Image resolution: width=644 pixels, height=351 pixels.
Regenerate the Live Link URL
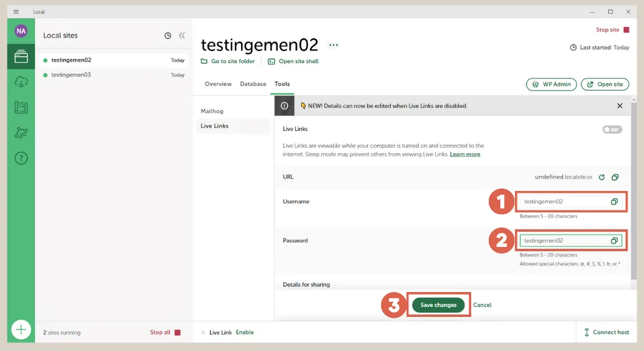pyautogui.click(x=601, y=177)
